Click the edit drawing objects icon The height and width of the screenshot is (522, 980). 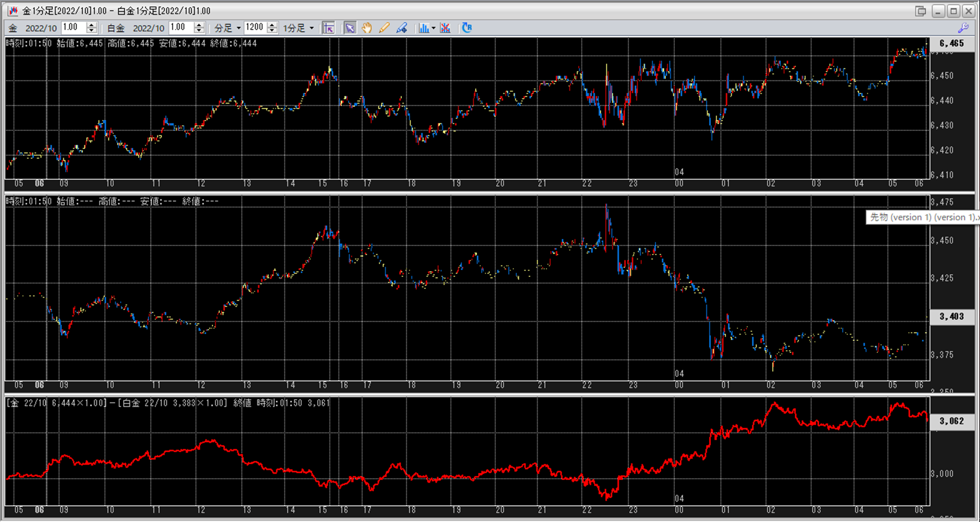point(402,28)
